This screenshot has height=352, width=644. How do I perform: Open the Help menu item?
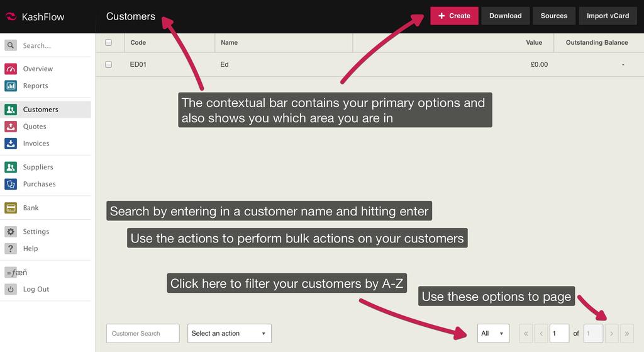(30, 249)
